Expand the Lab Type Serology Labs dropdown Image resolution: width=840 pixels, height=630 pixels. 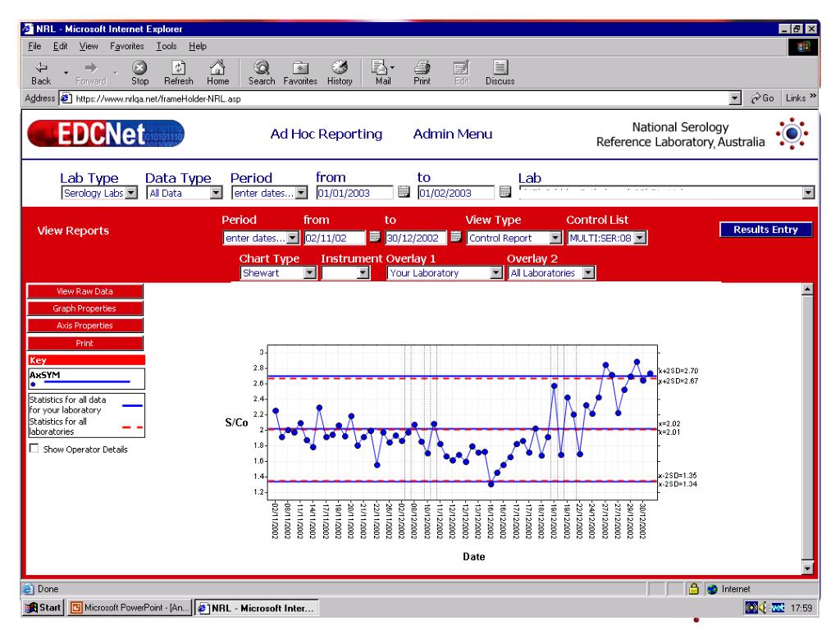coord(131,193)
